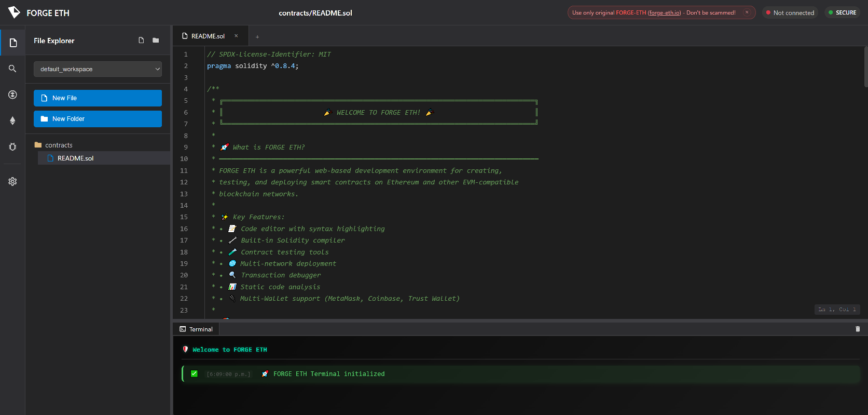The height and width of the screenshot is (415, 868).
Task: Click new file icon in File Explorer header
Action: pyautogui.click(x=141, y=41)
